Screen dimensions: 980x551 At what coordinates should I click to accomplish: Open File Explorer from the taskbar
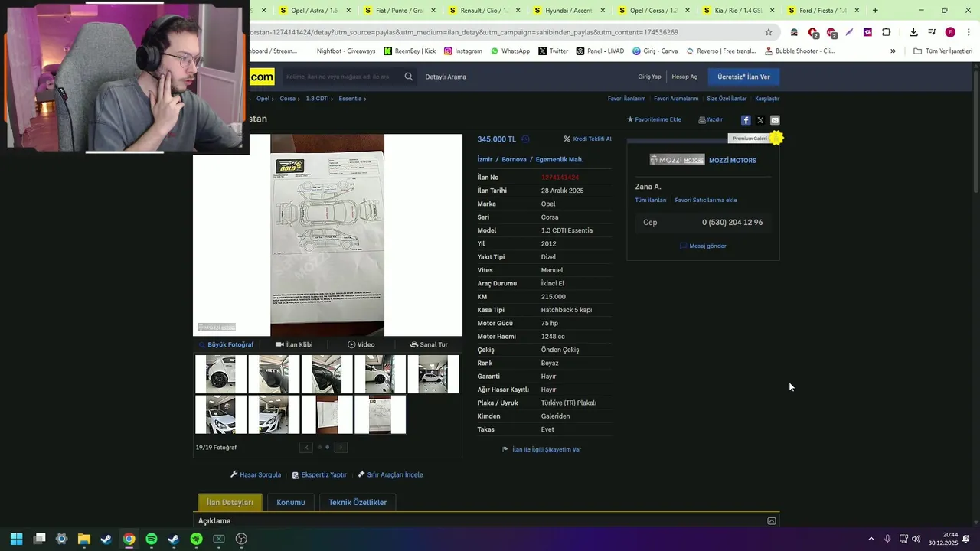click(84, 539)
